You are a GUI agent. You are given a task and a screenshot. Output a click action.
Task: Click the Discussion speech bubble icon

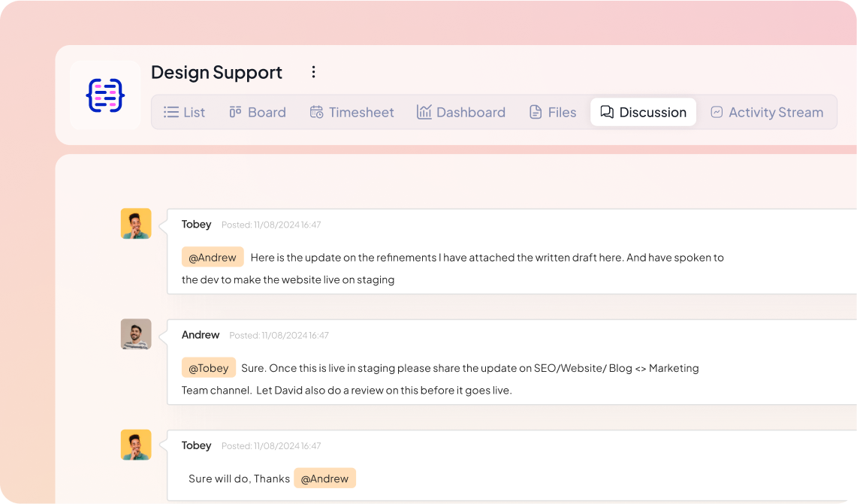[x=607, y=111]
